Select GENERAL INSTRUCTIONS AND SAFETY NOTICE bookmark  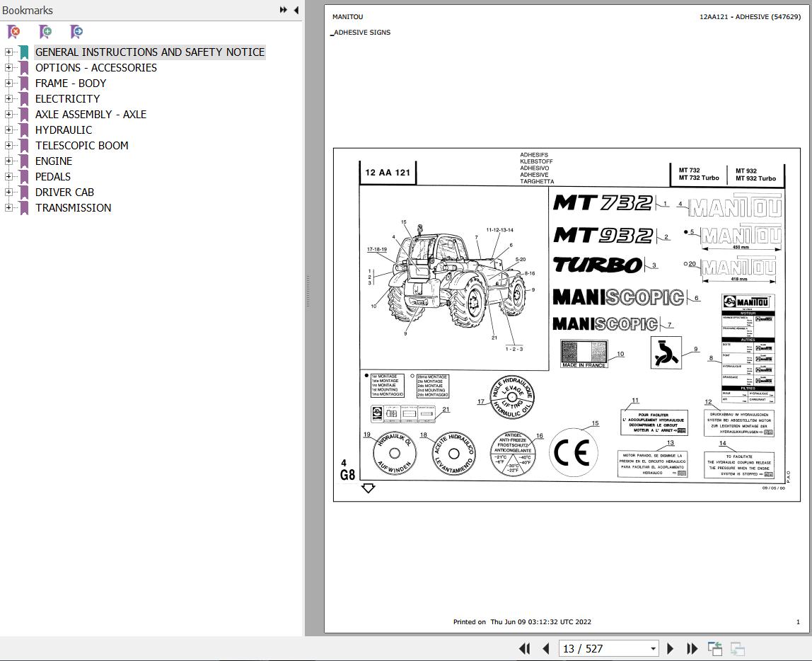pos(150,52)
